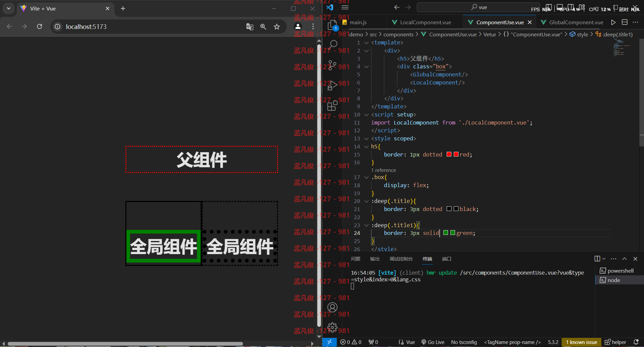
Task: Collapse the div fold arrow on line 2
Action: 366,51
